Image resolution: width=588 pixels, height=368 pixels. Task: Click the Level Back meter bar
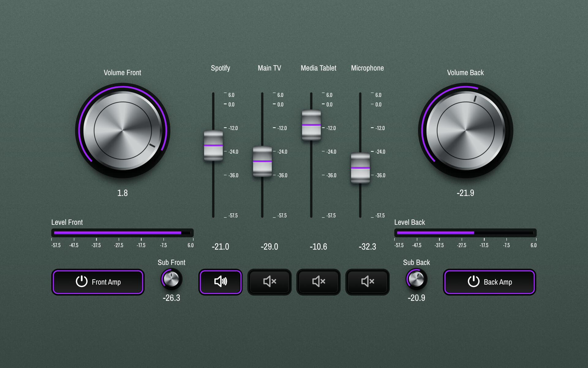[465, 233]
